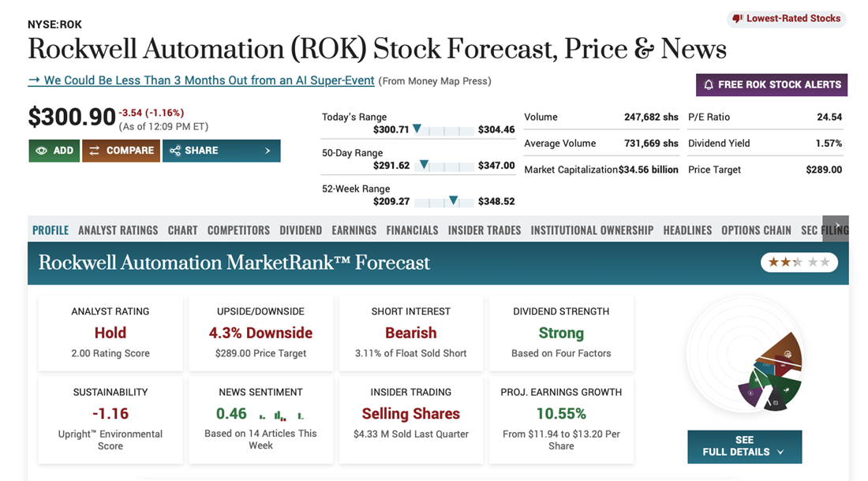This screenshot has width=868, height=481.
Task: Open the Upside/Downside 4.3% Downside card
Action: [260, 333]
